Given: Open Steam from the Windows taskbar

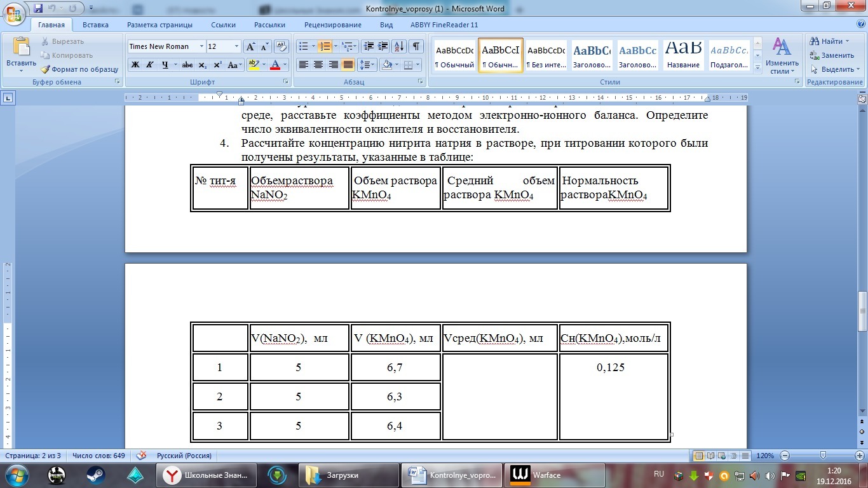Looking at the screenshot, I should [96, 475].
